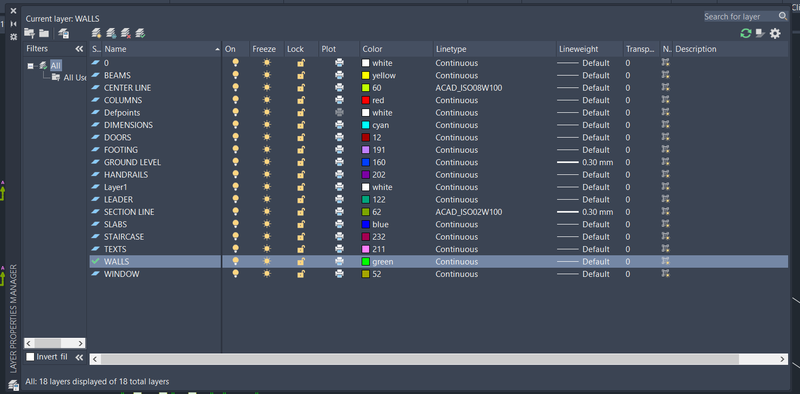Click status icon of COLUMNS layer

[x=96, y=100]
